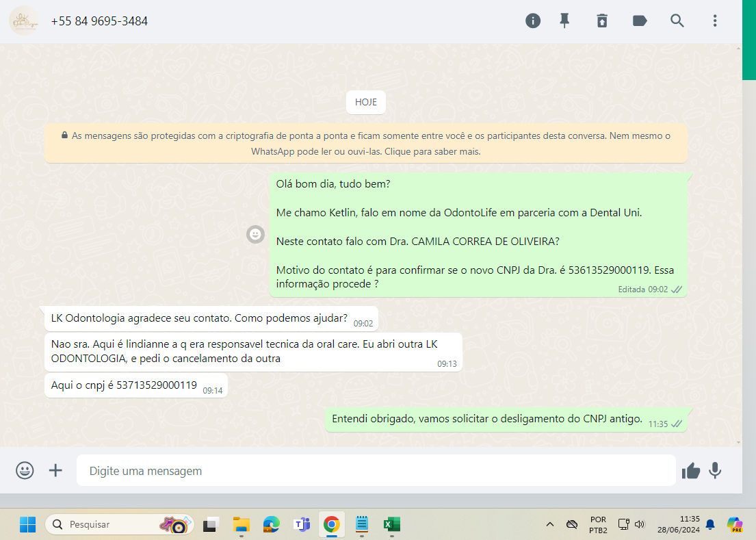Open the three-dot chat menu

[715, 21]
